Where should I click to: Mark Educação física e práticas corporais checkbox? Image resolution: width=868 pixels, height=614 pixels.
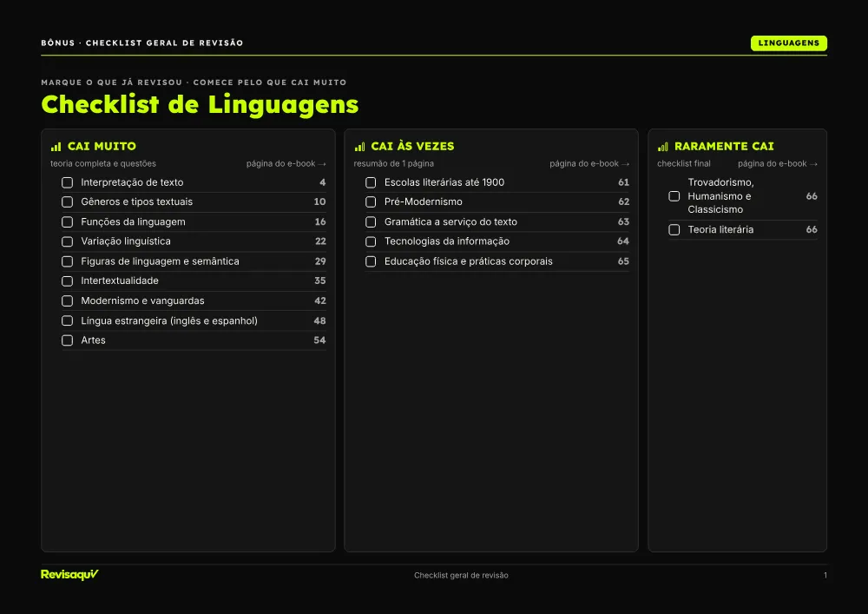[x=371, y=261]
